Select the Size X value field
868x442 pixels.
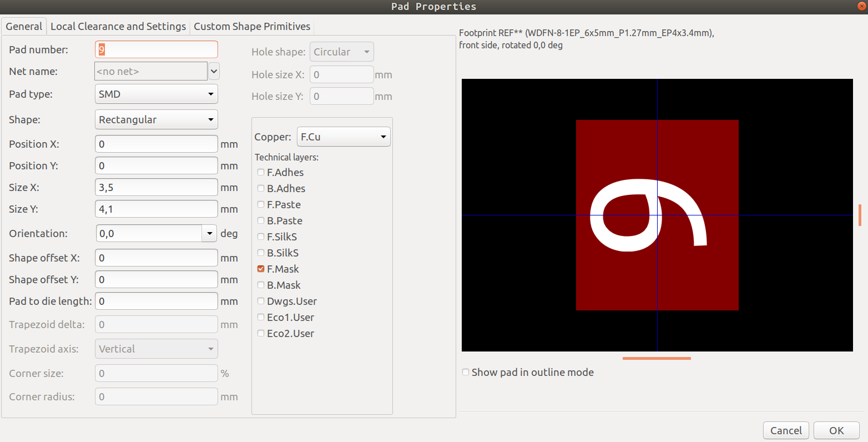pos(156,187)
